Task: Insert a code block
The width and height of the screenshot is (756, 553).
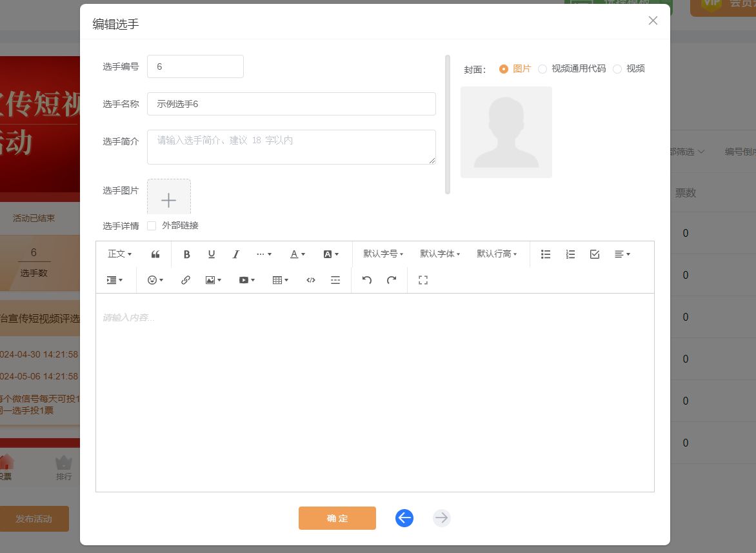Action: pos(310,279)
